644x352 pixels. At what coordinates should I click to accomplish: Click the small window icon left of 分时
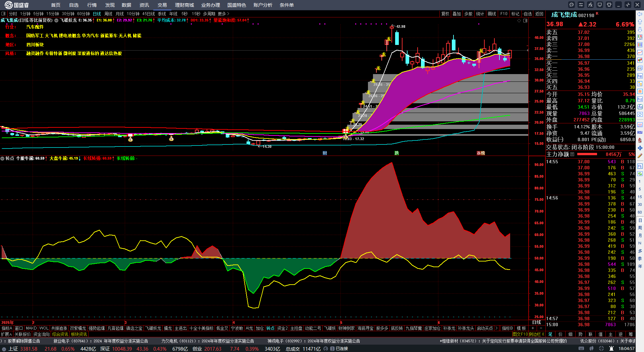pyautogui.click(x=3, y=14)
